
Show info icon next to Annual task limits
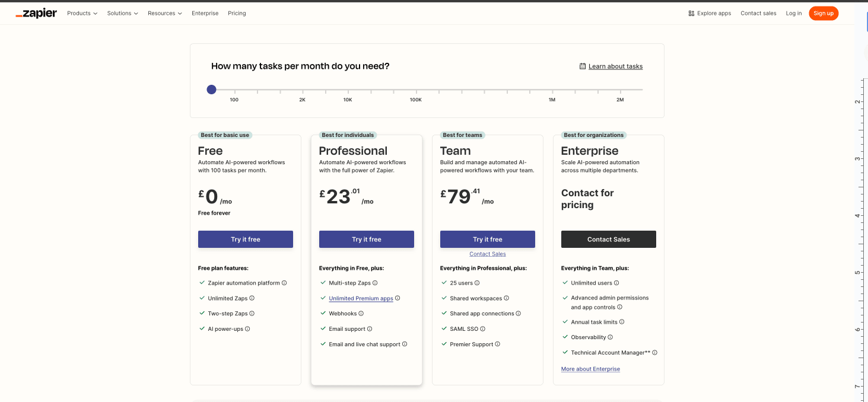622,322
